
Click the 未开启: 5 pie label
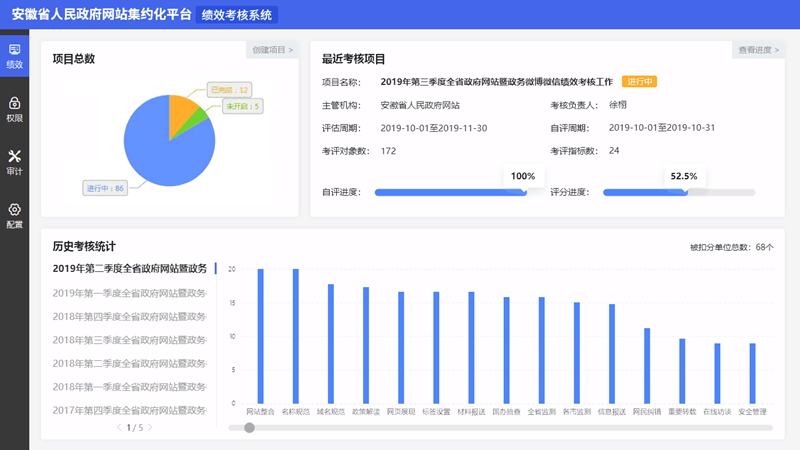242,106
